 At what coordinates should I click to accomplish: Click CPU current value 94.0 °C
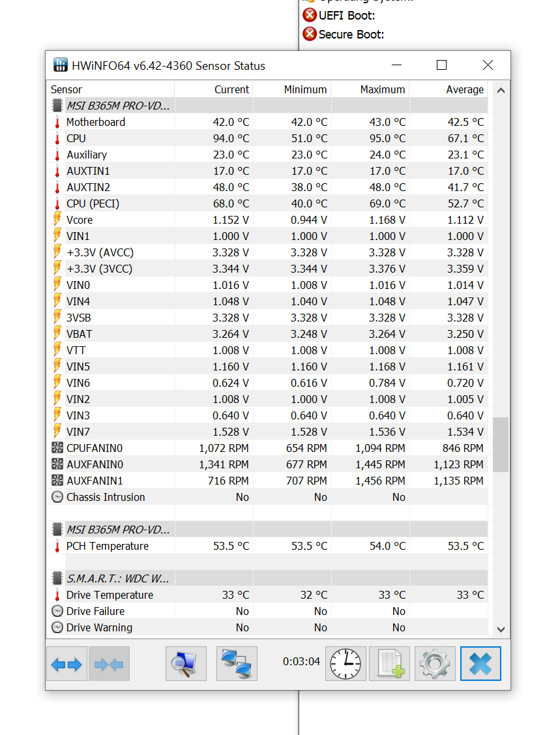click(x=231, y=138)
